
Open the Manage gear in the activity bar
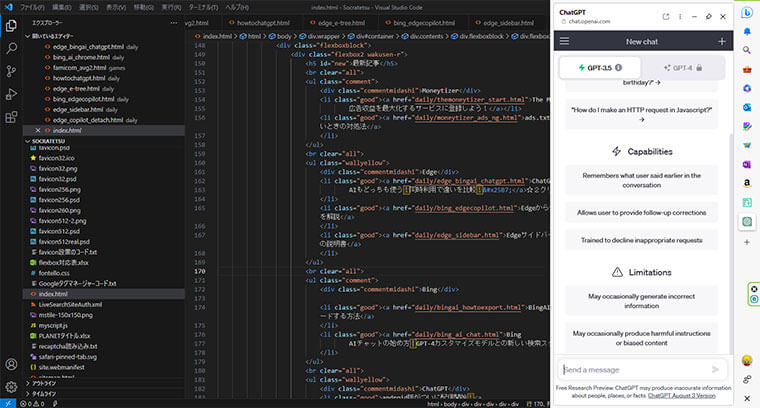tap(11, 387)
